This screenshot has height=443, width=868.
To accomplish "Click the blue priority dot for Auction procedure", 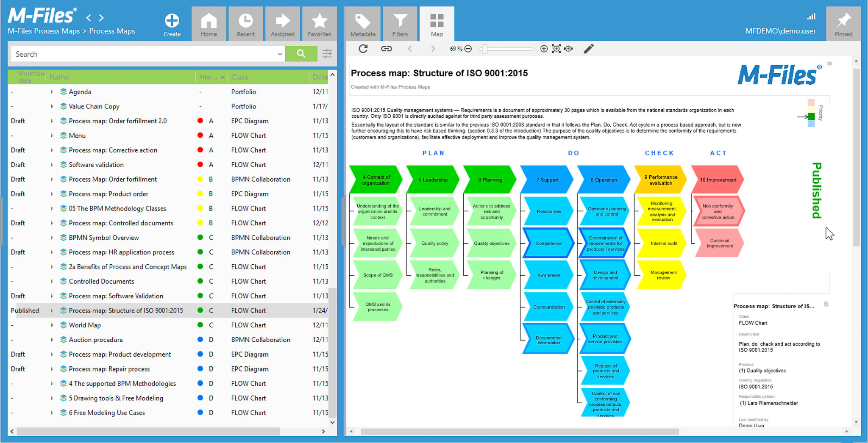I will [x=200, y=340].
